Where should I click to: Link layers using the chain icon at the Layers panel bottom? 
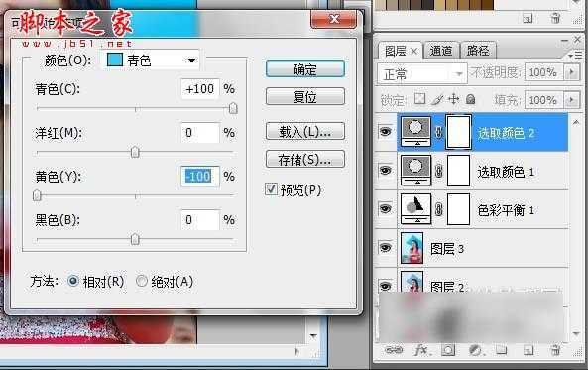tap(394, 350)
